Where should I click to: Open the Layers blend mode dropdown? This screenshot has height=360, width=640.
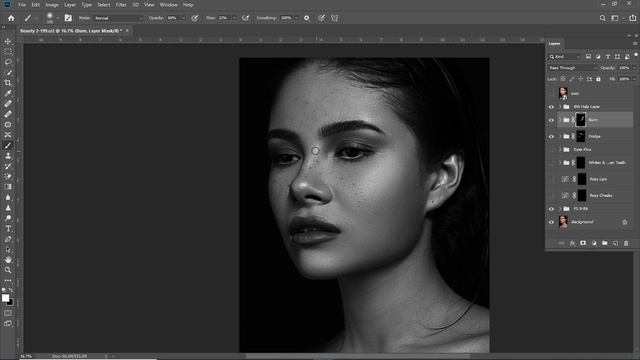(572, 68)
